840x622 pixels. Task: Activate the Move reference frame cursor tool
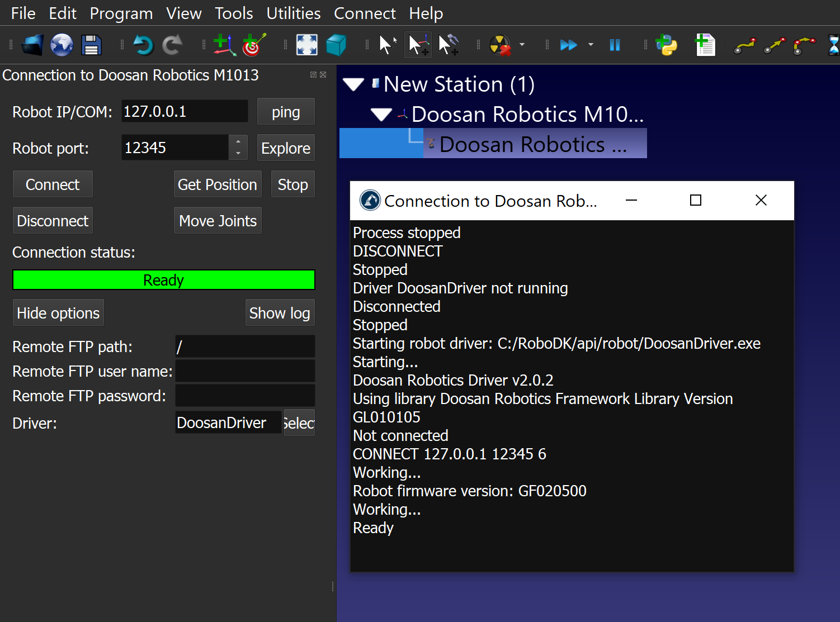click(x=418, y=45)
